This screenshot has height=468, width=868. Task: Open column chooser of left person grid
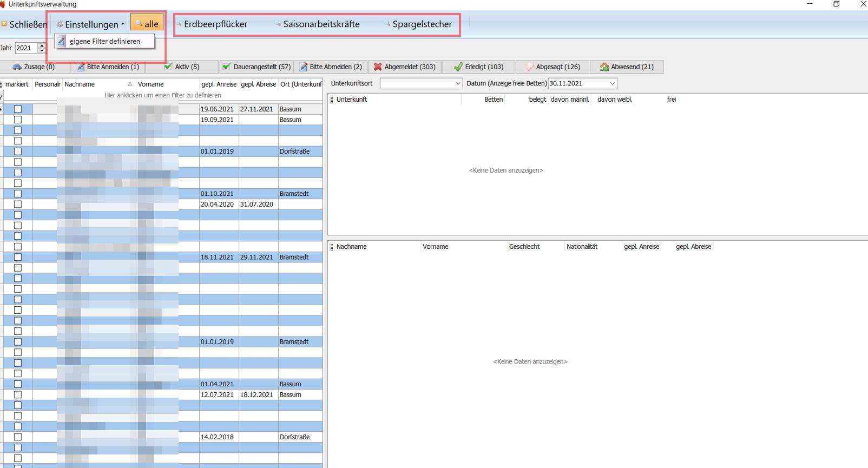coord(1,84)
